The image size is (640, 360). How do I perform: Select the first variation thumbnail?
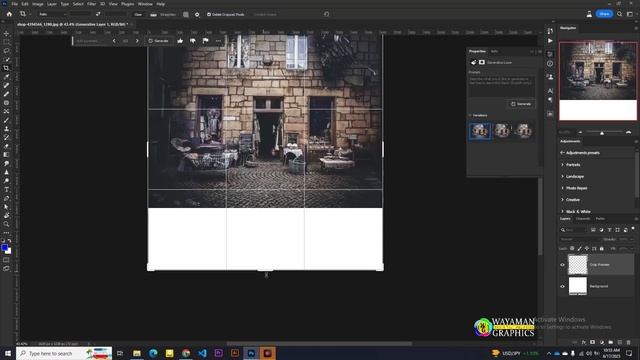pos(480,131)
